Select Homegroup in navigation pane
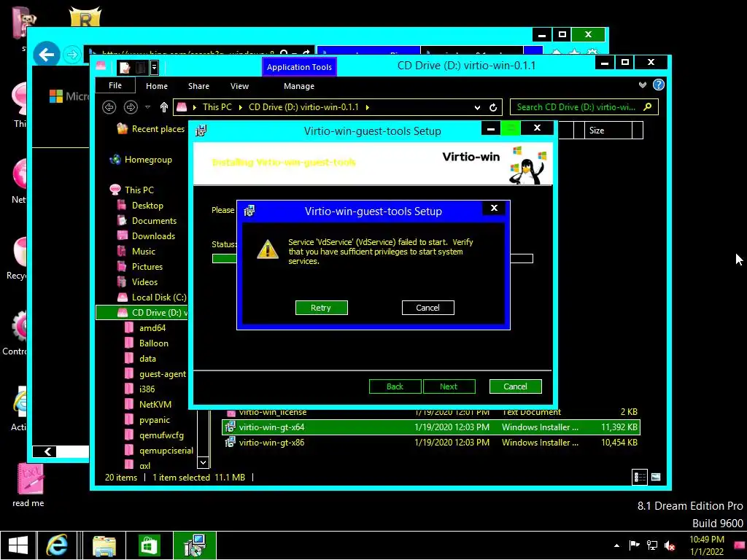Viewport: 747px width, 560px height. 141,160
